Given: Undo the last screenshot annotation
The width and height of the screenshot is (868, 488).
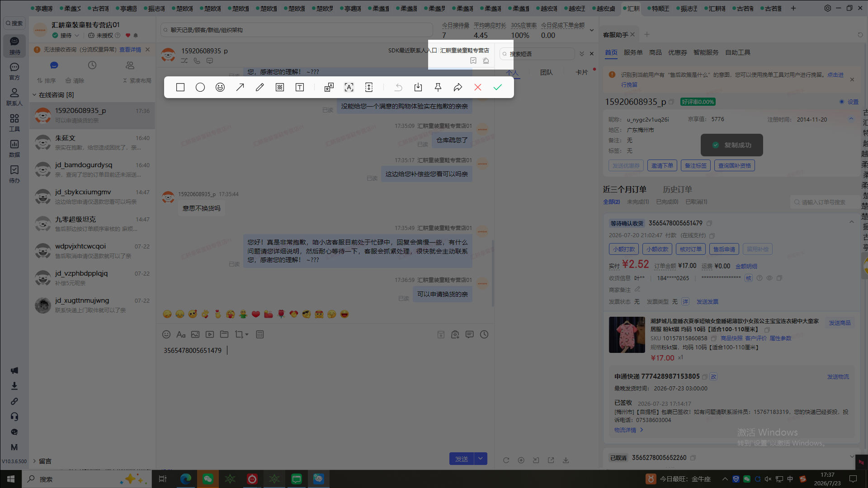Looking at the screenshot, I should (398, 87).
